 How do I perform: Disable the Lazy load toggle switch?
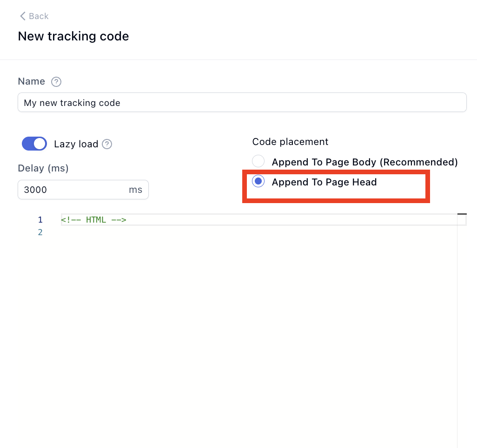click(34, 144)
